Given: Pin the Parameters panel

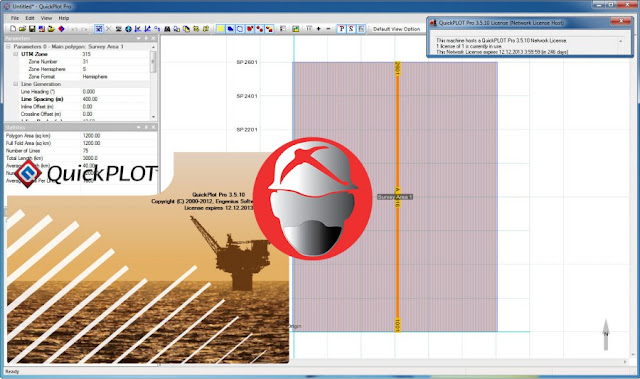Looking at the screenshot, I should [x=146, y=38].
